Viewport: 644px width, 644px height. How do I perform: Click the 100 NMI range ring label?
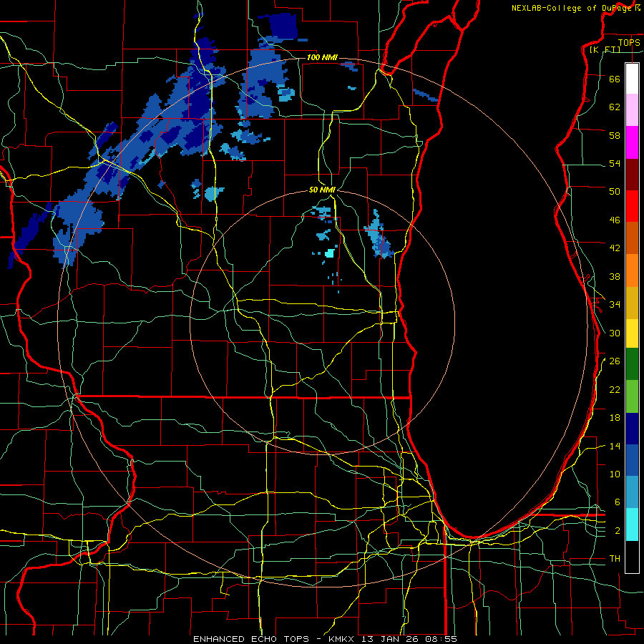(x=322, y=57)
